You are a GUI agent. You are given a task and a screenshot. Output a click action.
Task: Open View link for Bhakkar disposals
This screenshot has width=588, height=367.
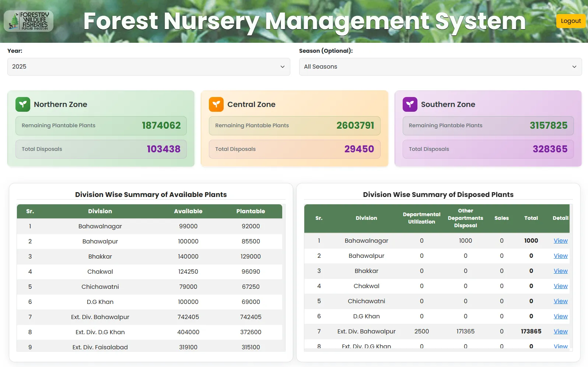click(x=560, y=271)
